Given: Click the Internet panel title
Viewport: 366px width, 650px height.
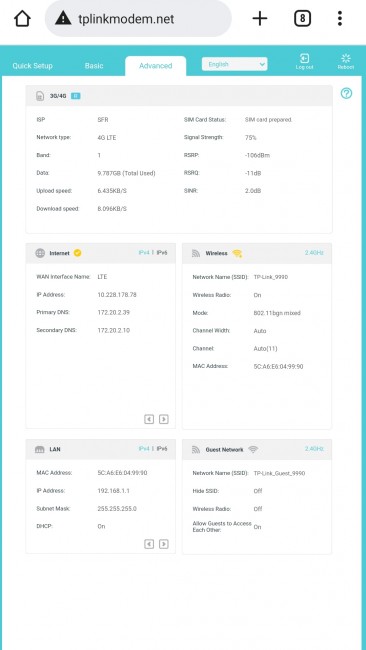Looking at the screenshot, I should tap(60, 253).
